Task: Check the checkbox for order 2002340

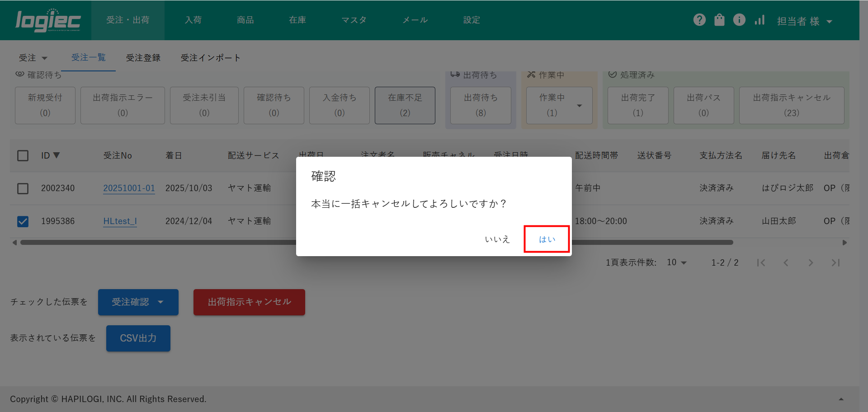Action: point(23,188)
